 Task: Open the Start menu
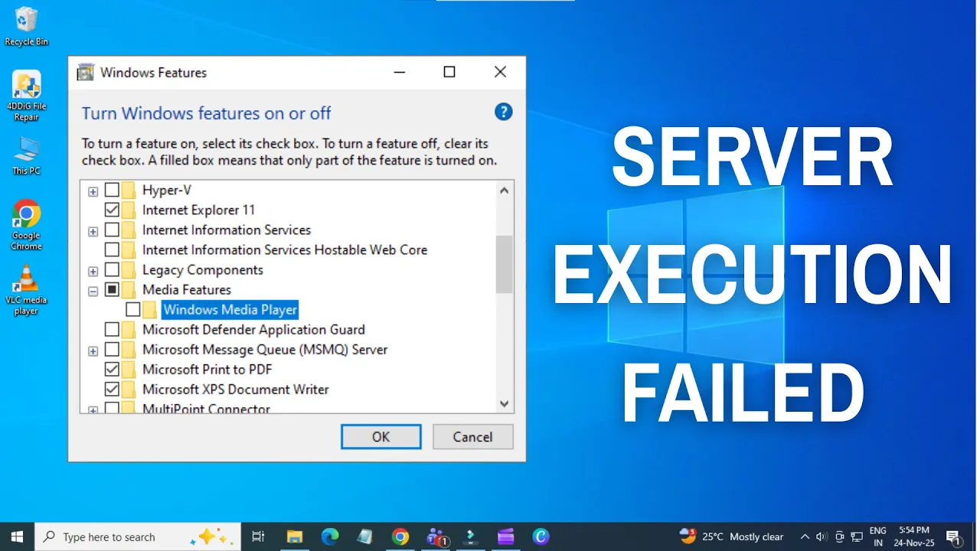click(x=15, y=536)
